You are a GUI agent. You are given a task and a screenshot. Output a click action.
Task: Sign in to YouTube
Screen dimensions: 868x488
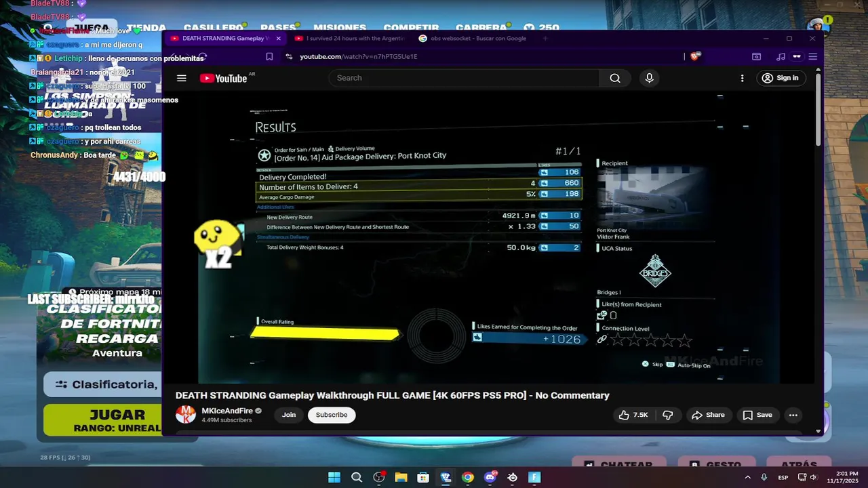(x=780, y=78)
